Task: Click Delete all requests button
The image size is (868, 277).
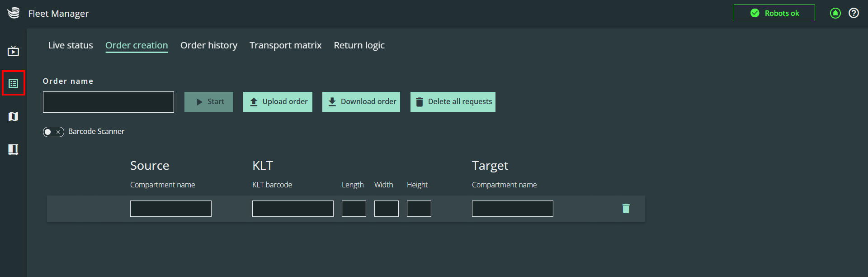Action: [x=453, y=102]
